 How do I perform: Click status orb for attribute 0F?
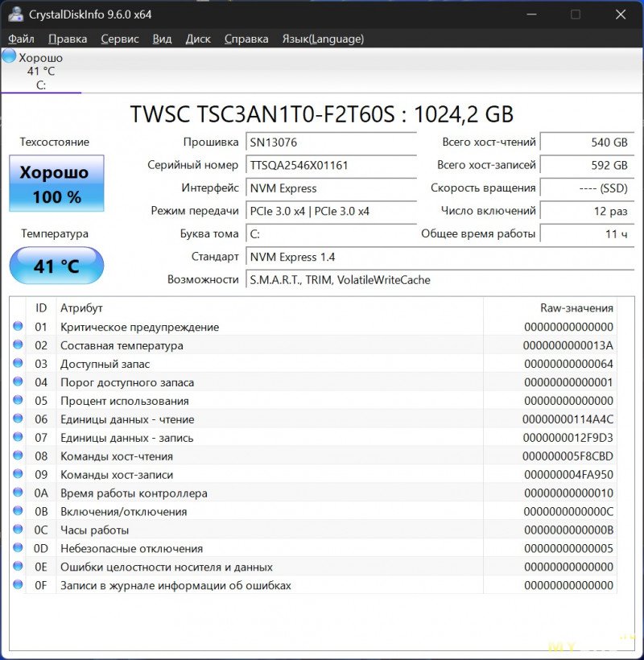(x=18, y=584)
